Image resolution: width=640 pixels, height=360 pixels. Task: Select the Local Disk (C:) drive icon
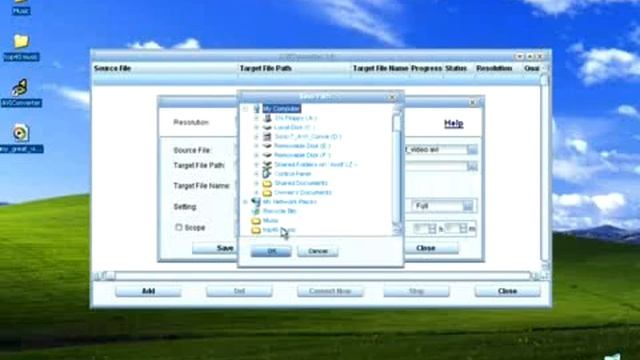pyautogui.click(x=267, y=127)
